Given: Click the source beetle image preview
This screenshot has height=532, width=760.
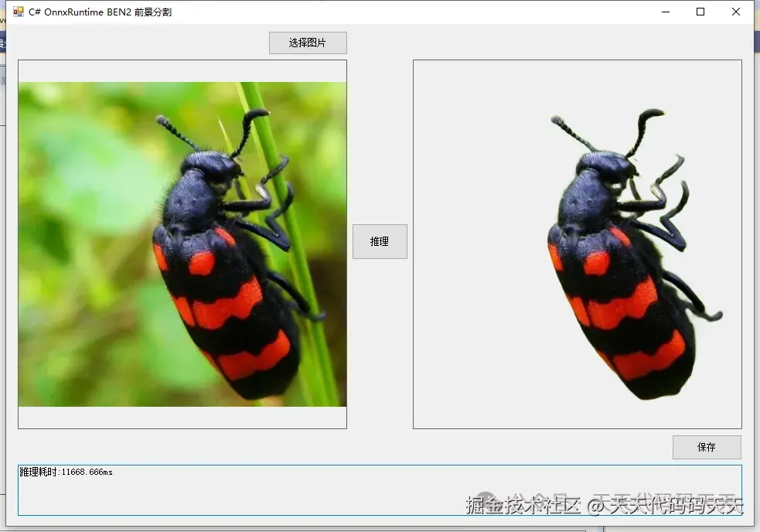Looking at the screenshot, I should 182,244.
